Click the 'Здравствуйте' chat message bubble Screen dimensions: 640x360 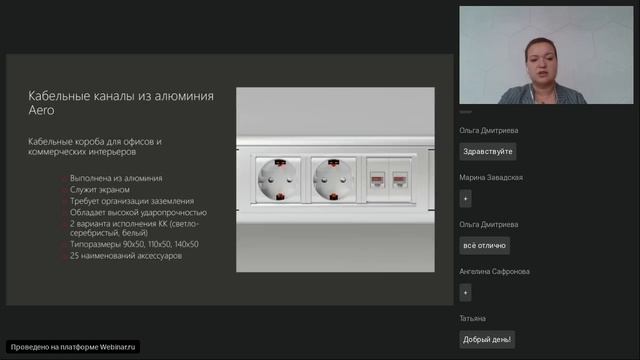[x=488, y=151]
